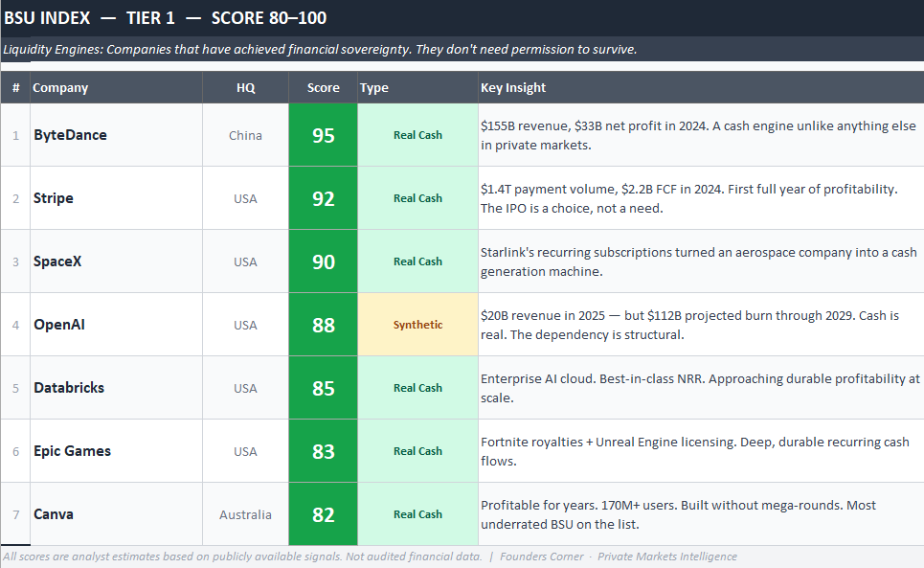This screenshot has width=924, height=568.
Task: Click Databricks' 'Real Cash' type cell
Action: [417, 388]
